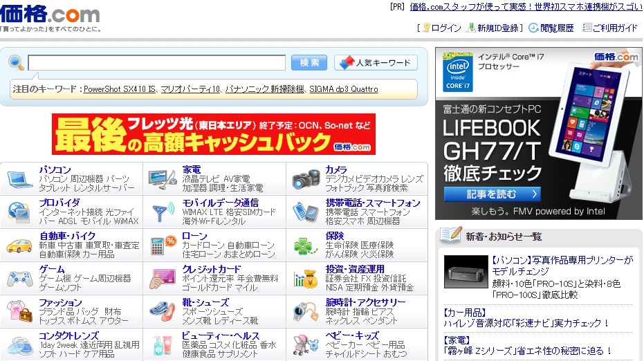644x361 pixels.
Task: Open the money bag icon for 投資・資産運用
Action: [x=306, y=279]
